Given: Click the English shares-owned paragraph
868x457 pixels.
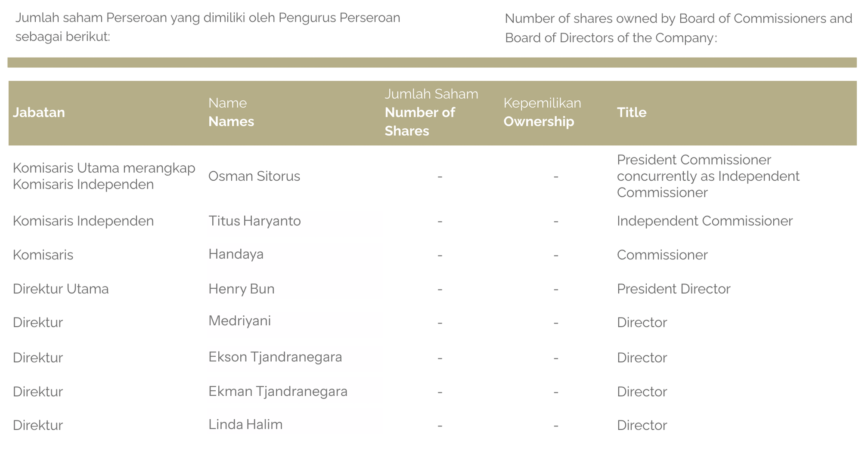Looking at the screenshot, I should pyautogui.click(x=679, y=28).
